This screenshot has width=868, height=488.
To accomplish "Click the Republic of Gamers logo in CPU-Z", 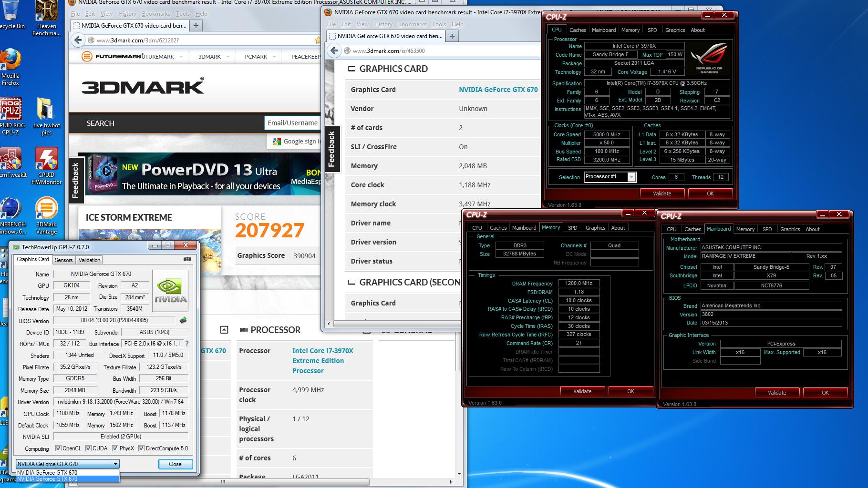I will (x=709, y=58).
